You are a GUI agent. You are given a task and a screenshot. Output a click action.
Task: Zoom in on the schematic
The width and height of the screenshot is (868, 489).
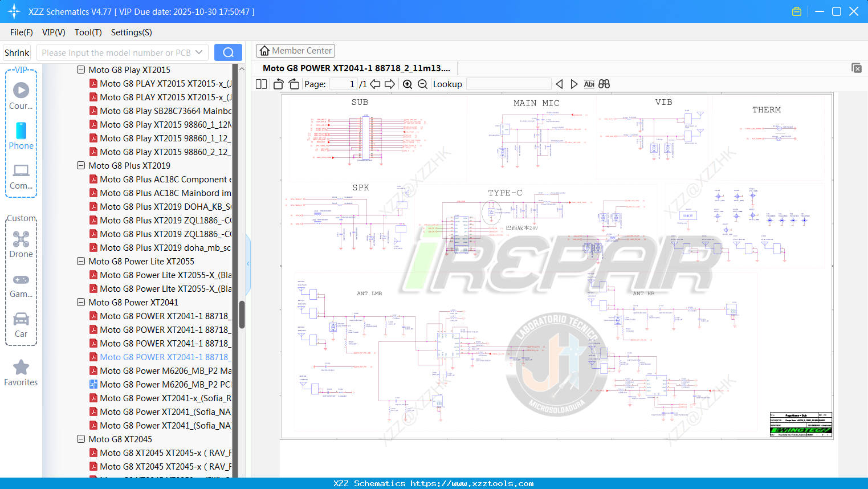pyautogui.click(x=407, y=84)
